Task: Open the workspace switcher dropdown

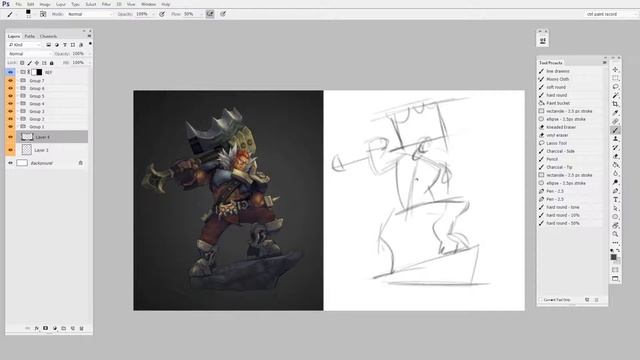Action: coord(611,14)
